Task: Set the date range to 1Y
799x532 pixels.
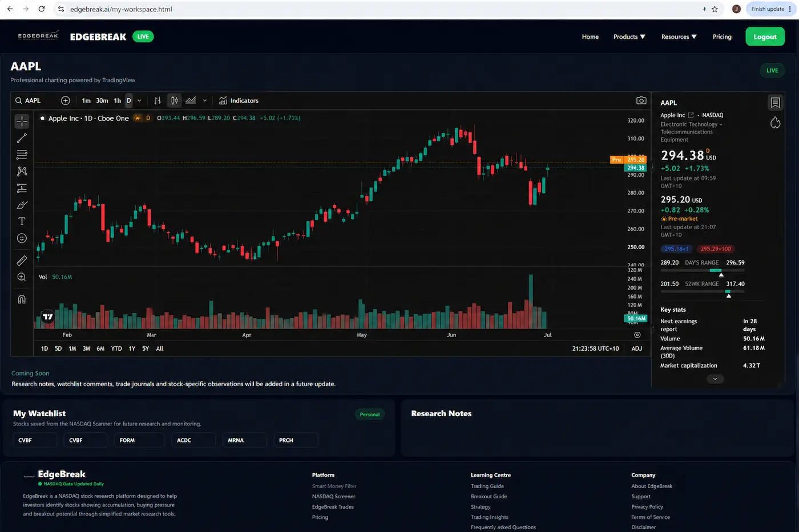Action: [132, 348]
